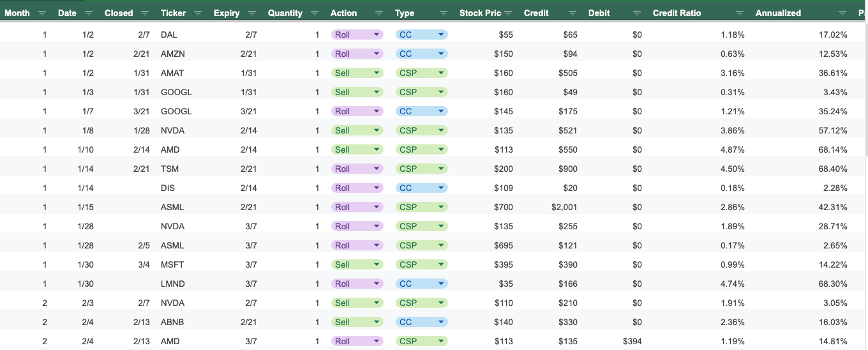868x350 pixels.
Task: Open the Credit column filter icon
Action: coord(572,13)
